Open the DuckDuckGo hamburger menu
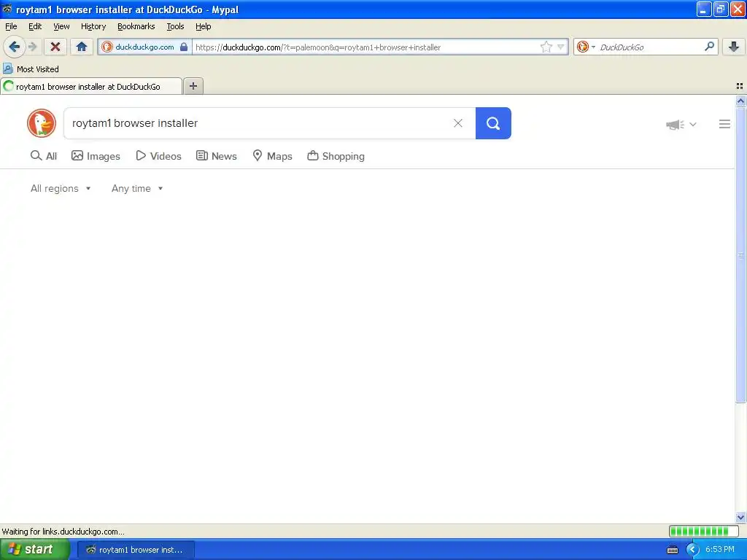This screenshot has width=747, height=560. click(724, 124)
